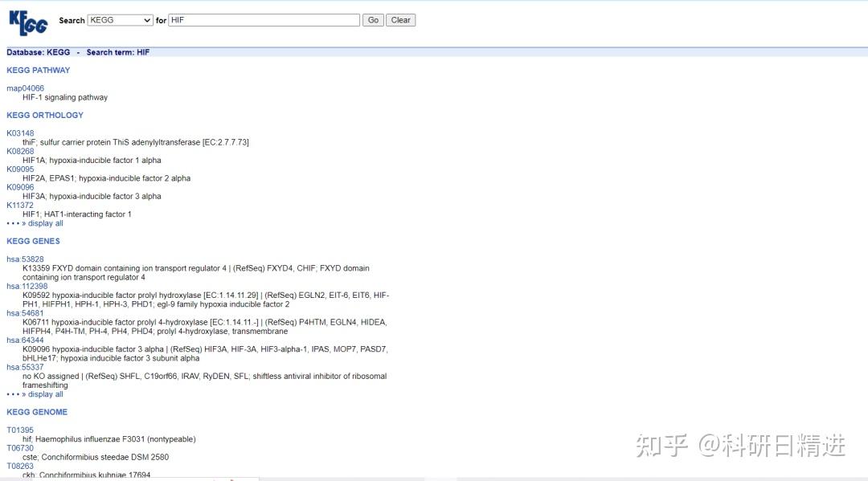The image size is (868, 481).
Task: Click the 'Database: KEGG' header text
Action: click(x=39, y=52)
